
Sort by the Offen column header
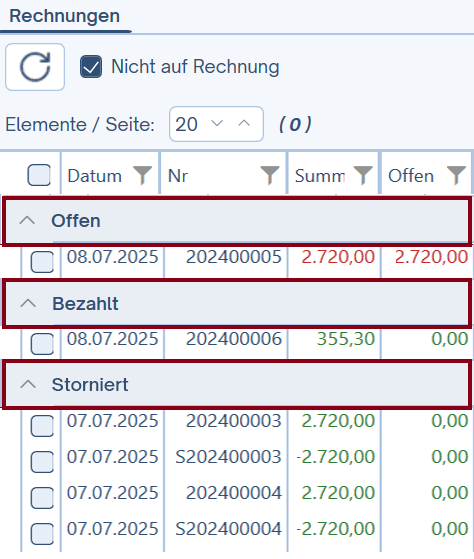(x=411, y=176)
